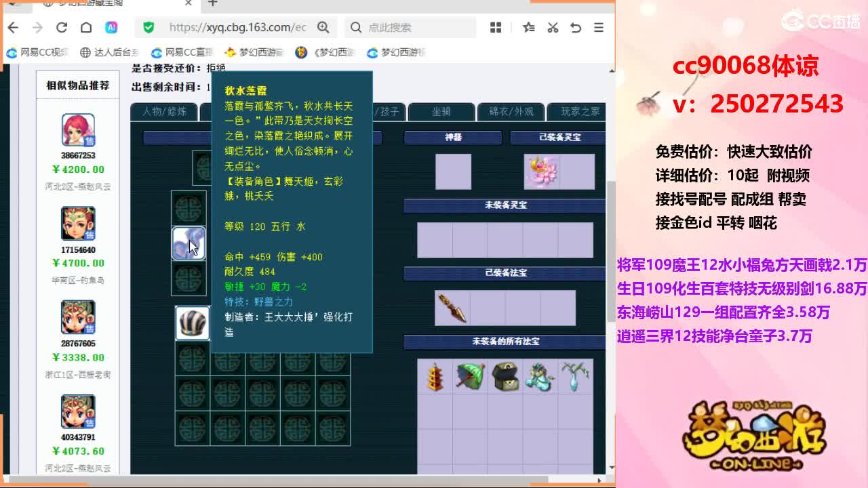Click the ￥4200.00 price

tap(78, 169)
